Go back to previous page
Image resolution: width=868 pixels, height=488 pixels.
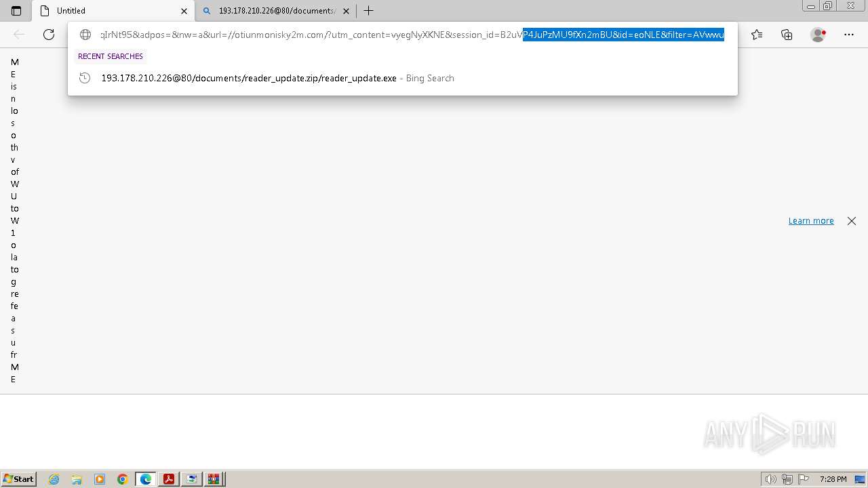tap(19, 35)
